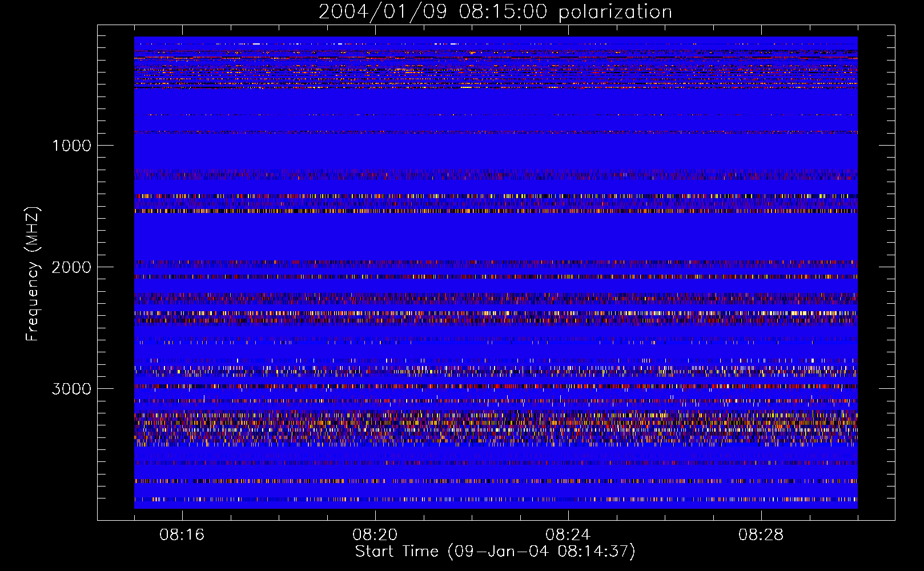The width and height of the screenshot is (924, 571).
Task: Click the 3000 frequency tick label
Action: [x=71, y=389]
